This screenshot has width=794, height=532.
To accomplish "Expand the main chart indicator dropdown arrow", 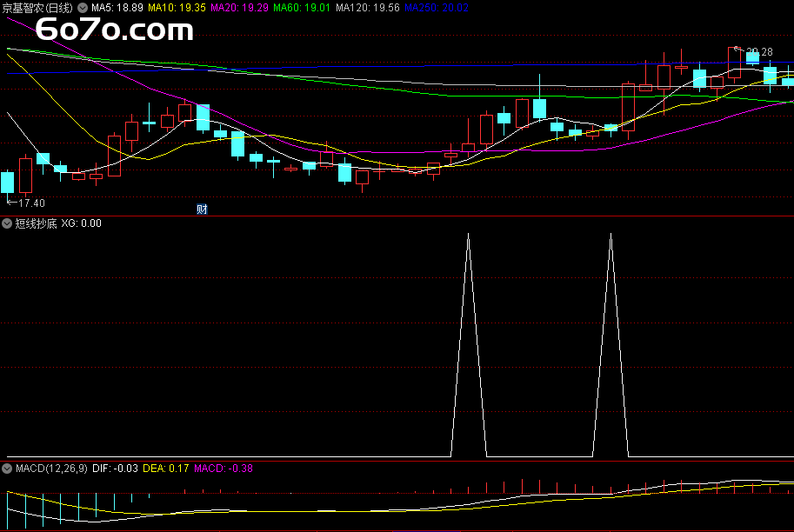I will pos(83,8).
